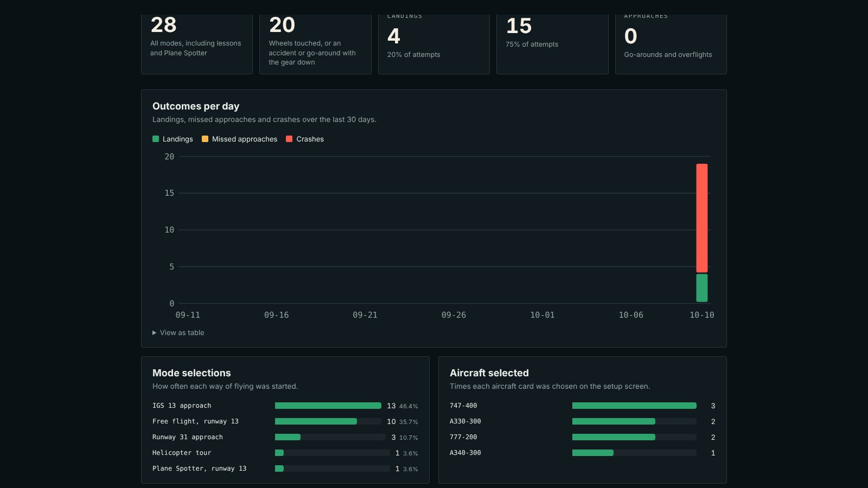This screenshot has width=868, height=488.
Task: Click the red Crashes legend swatch
Action: pos(289,139)
